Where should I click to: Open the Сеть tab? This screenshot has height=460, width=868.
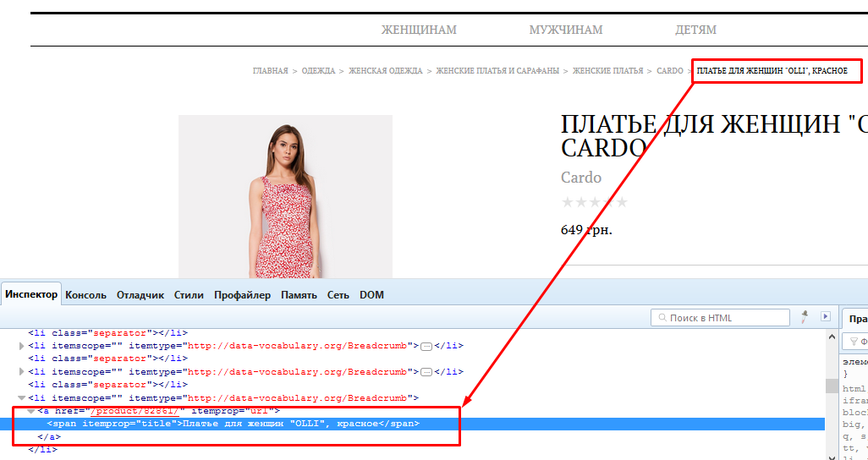click(338, 295)
